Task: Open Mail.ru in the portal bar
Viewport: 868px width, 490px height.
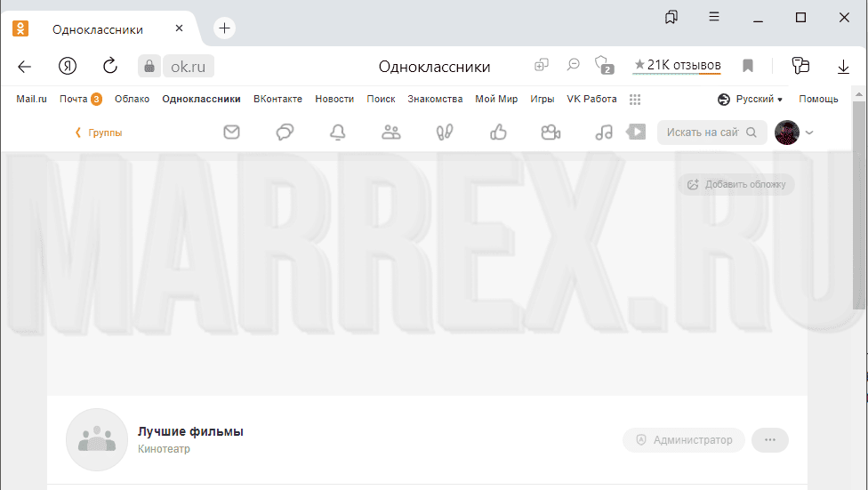Action: tap(31, 99)
